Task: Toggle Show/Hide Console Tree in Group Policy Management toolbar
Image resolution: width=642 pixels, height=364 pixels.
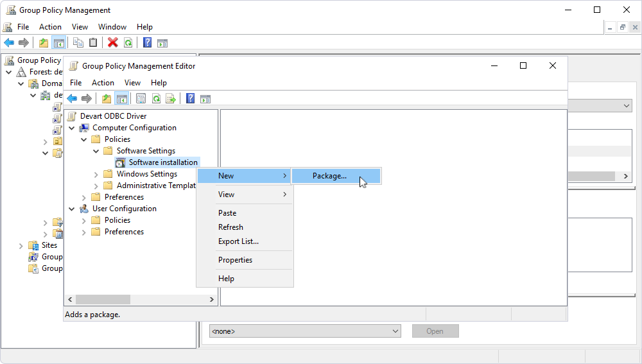Action: point(59,42)
